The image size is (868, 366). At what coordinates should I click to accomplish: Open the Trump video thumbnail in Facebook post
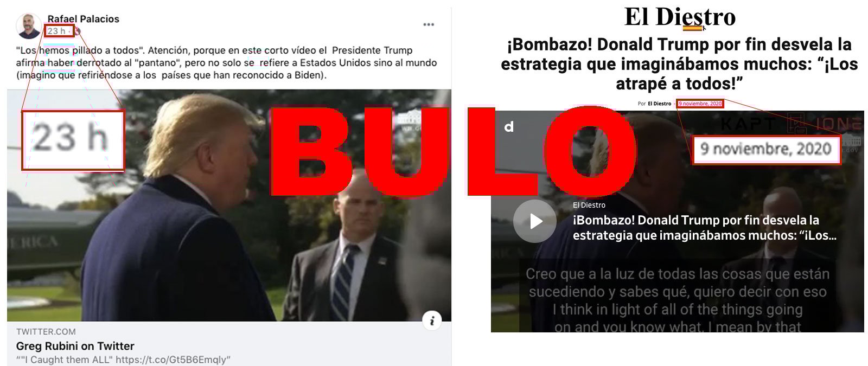click(x=229, y=205)
